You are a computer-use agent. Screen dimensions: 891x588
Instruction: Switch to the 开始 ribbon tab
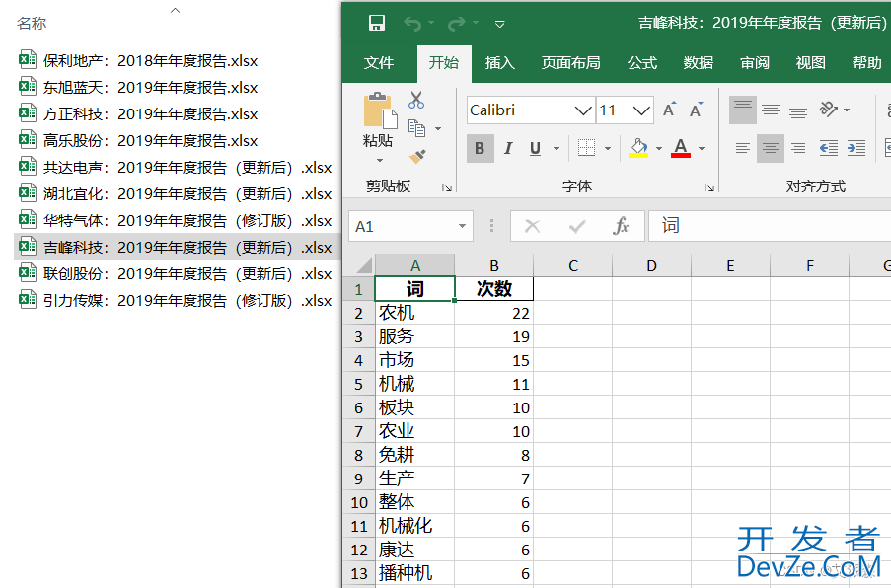coord(444,62)
